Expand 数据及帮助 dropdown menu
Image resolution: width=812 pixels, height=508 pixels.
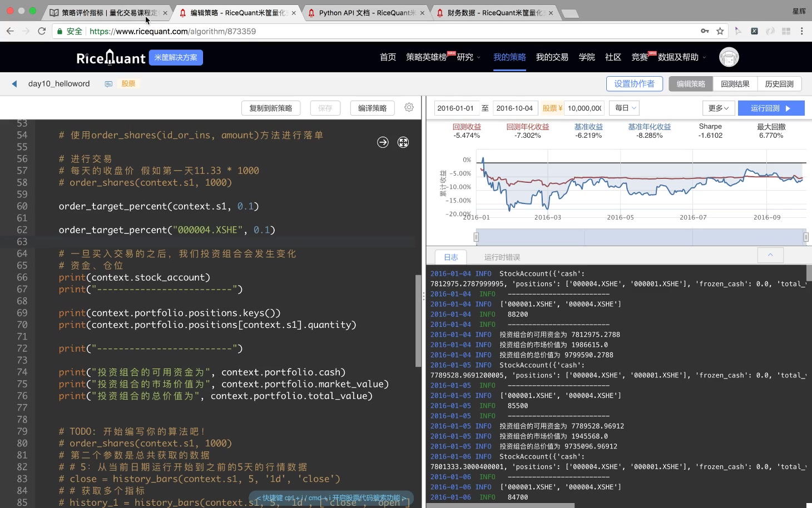click(682, 57)
